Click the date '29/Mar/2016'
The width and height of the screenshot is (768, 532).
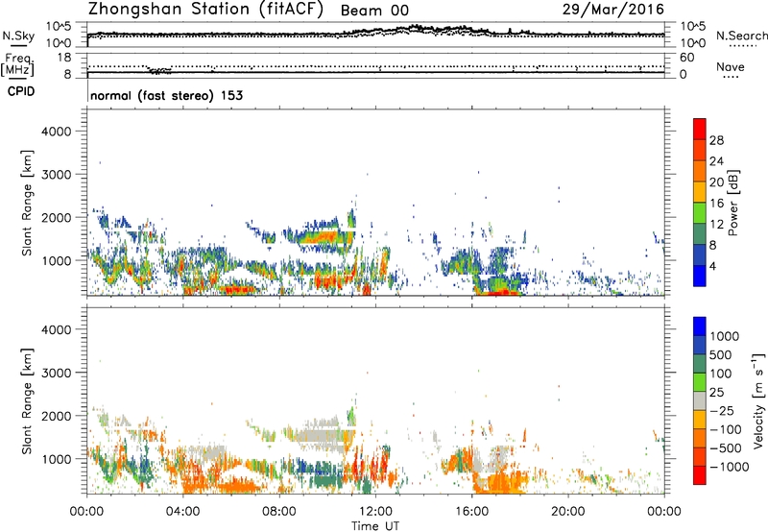[613, 9]
